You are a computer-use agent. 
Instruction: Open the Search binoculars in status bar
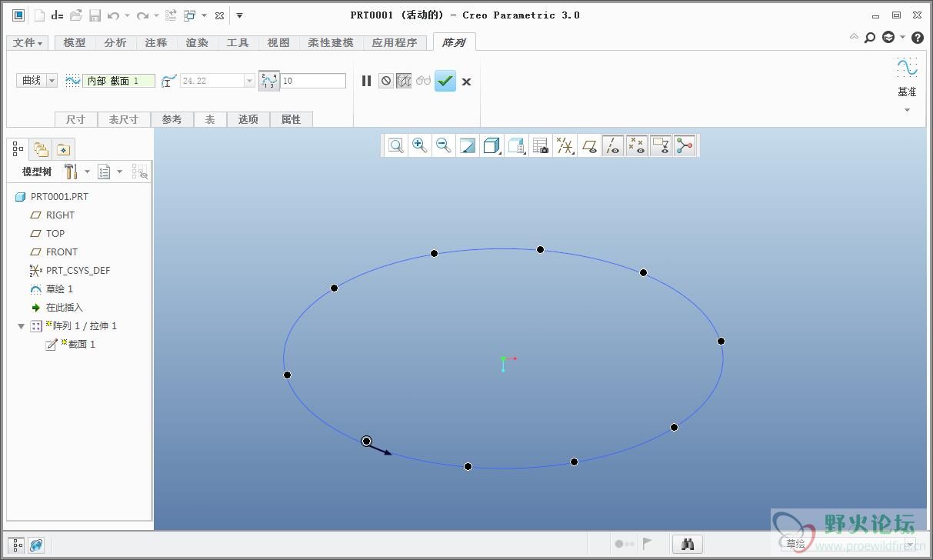(x=688, y=544)
